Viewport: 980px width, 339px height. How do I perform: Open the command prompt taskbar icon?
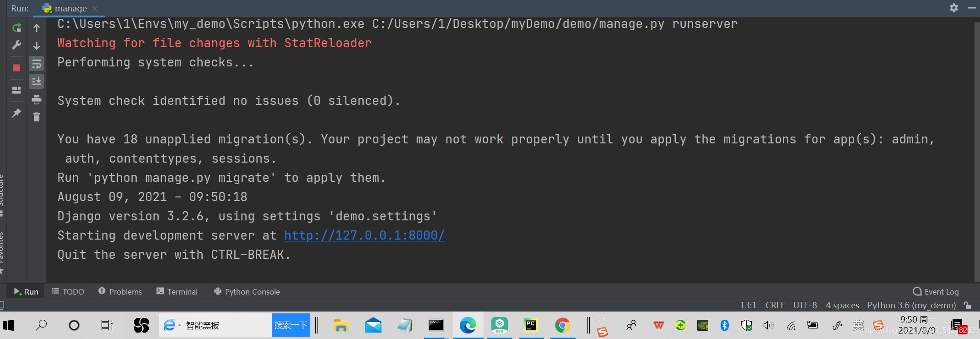[x=436, y=326]
